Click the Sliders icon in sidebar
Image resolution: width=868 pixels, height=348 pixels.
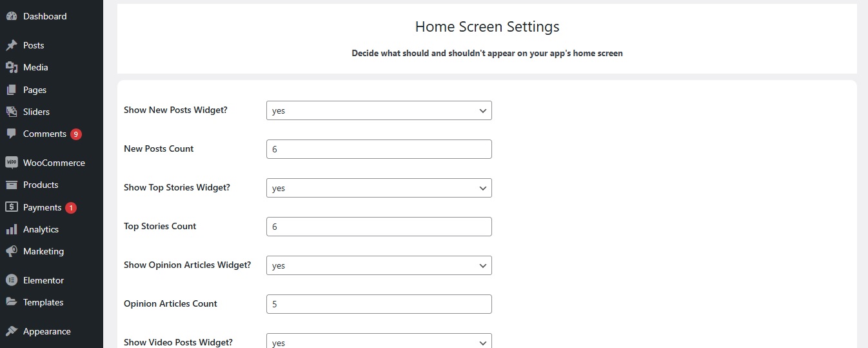point(11,112)
